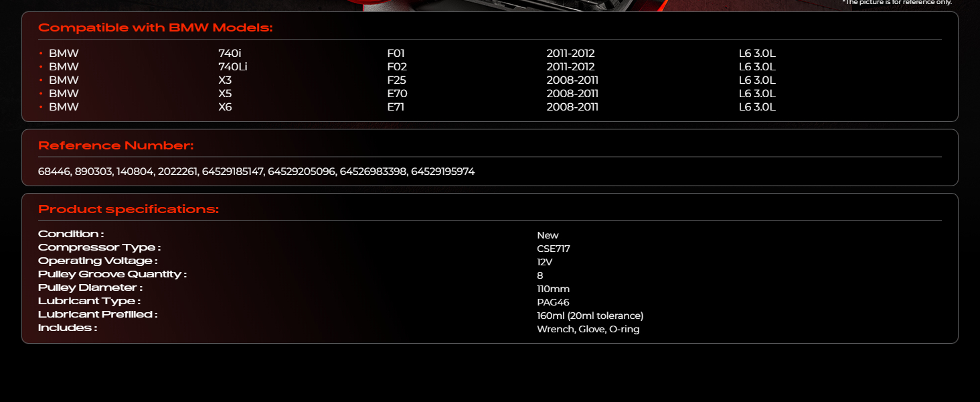Select chassis code 'E70'
This screenshot has width=980, height=402.
398,94
